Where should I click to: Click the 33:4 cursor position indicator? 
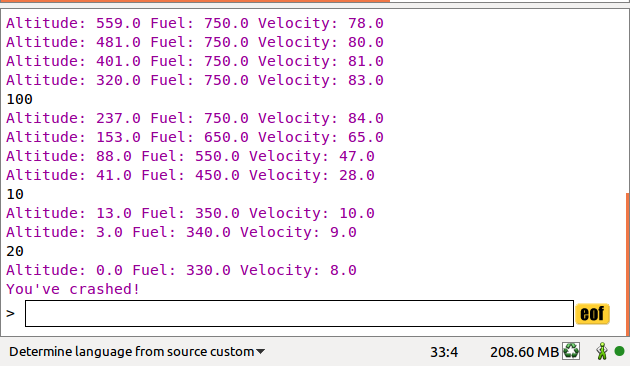tap(444, 352)
